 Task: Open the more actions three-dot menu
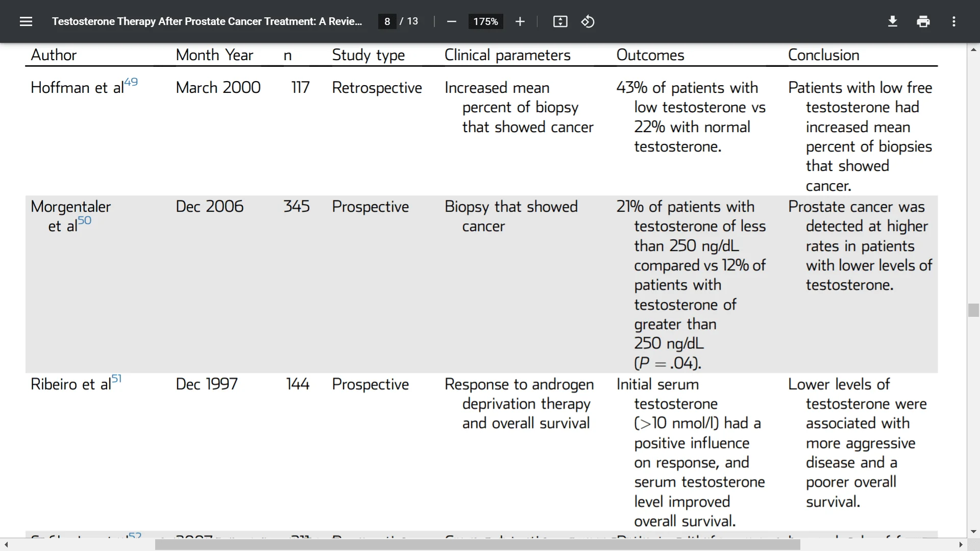coord(954,21)
